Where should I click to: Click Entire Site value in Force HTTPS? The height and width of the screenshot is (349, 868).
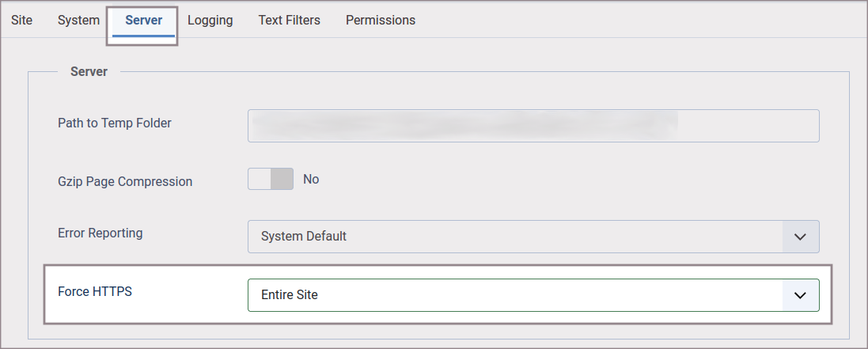click(290, 295)
